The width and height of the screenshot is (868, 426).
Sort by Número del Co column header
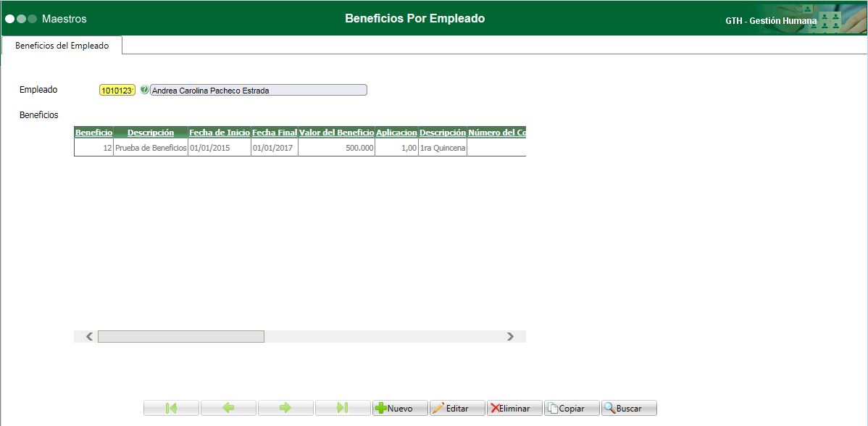(496, 133)
